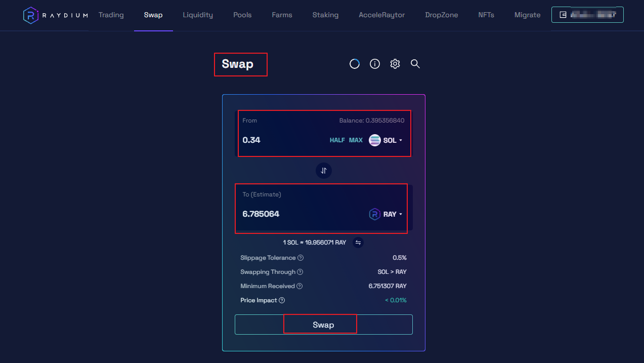The width and height of the screenshot is (644, 363).
Task: Click the 1 SOL ≈ 19.956071 RAY text
Action: click(315, 243)
